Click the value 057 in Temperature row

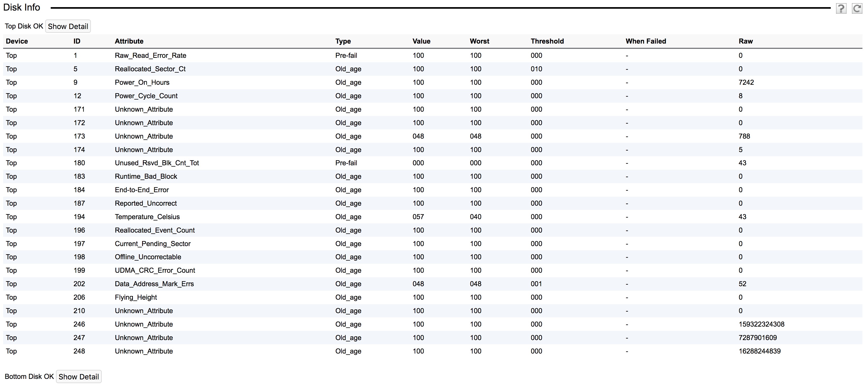(x=418, y=217)
